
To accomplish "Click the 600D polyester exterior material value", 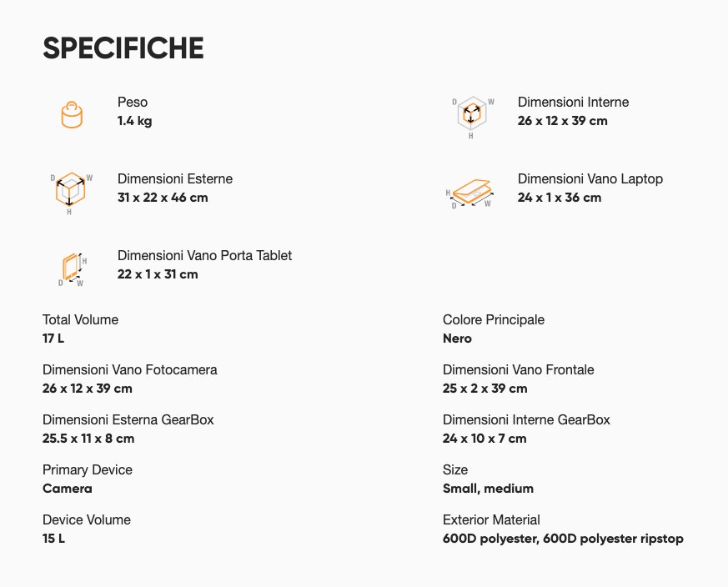I will pos(563,539).
